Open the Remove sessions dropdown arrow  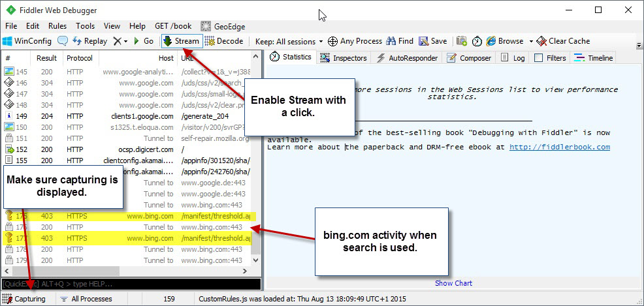coord(125,41)
